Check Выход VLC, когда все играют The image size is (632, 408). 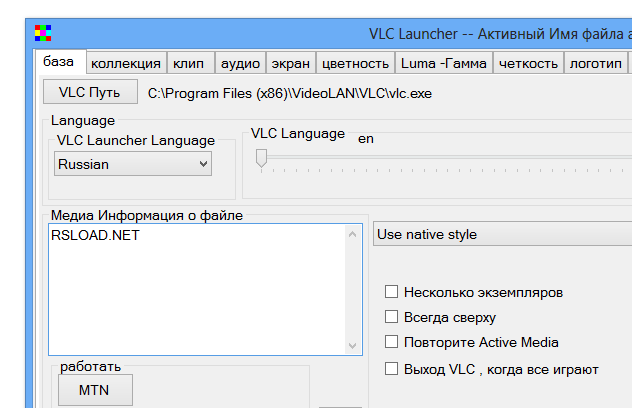391,368
